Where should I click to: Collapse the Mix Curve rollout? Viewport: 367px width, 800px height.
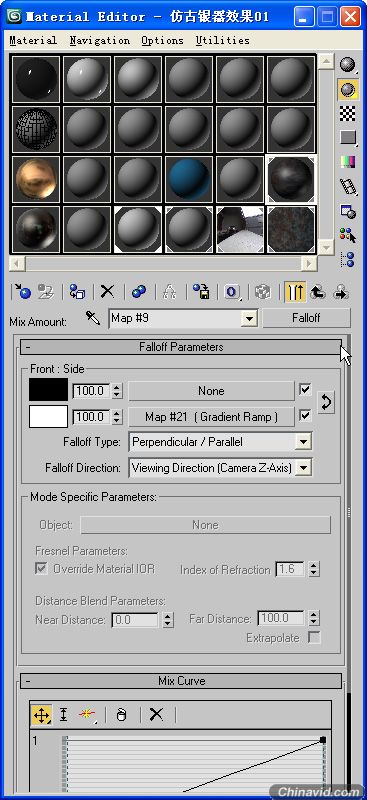click(181, 681)
